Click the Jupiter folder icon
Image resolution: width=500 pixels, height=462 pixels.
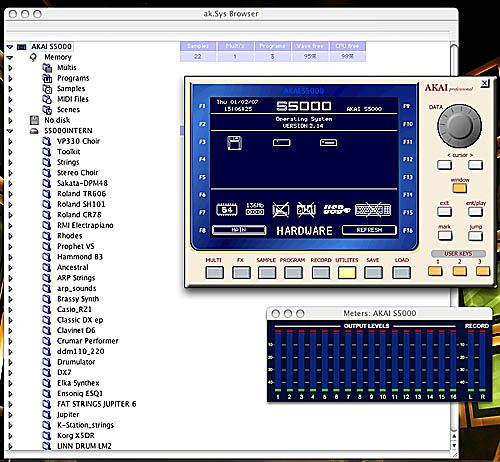[47, 415]
